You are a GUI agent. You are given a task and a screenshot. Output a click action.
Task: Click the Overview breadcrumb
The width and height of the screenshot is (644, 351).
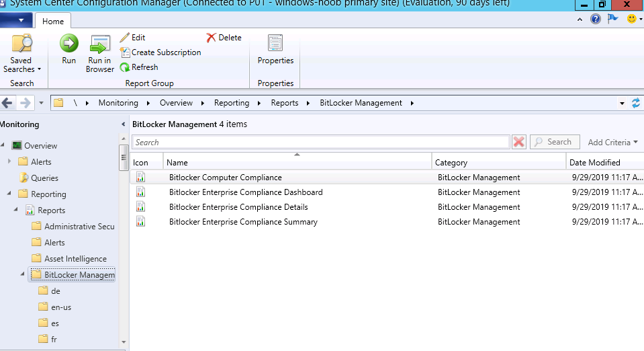click(176, 103)
